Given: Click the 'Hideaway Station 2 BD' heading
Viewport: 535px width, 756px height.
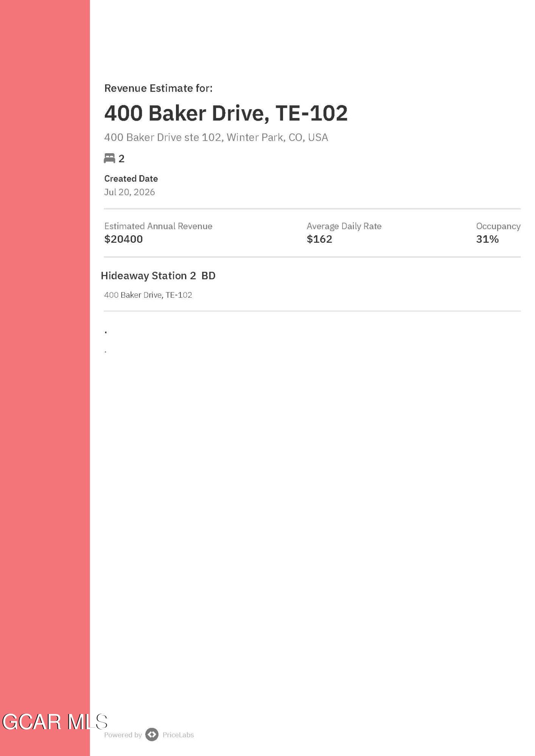Looking at the screenshot, I should 158,276.
